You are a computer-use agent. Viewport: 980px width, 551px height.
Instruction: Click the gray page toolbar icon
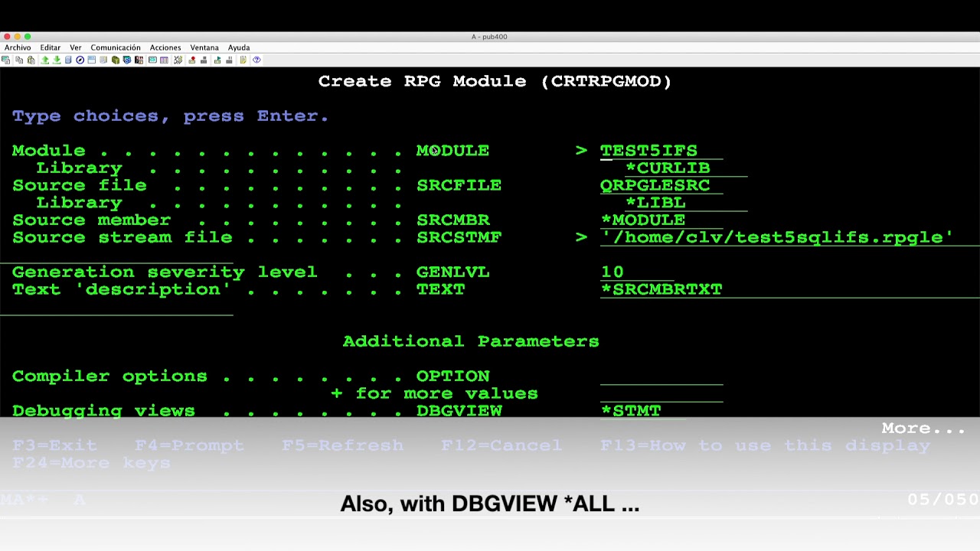103,60
